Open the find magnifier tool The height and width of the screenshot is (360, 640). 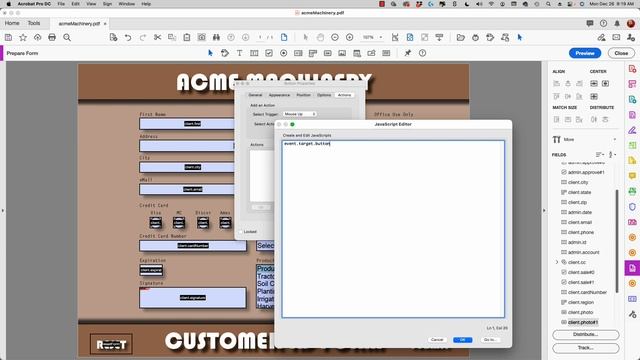click(67, 38)
